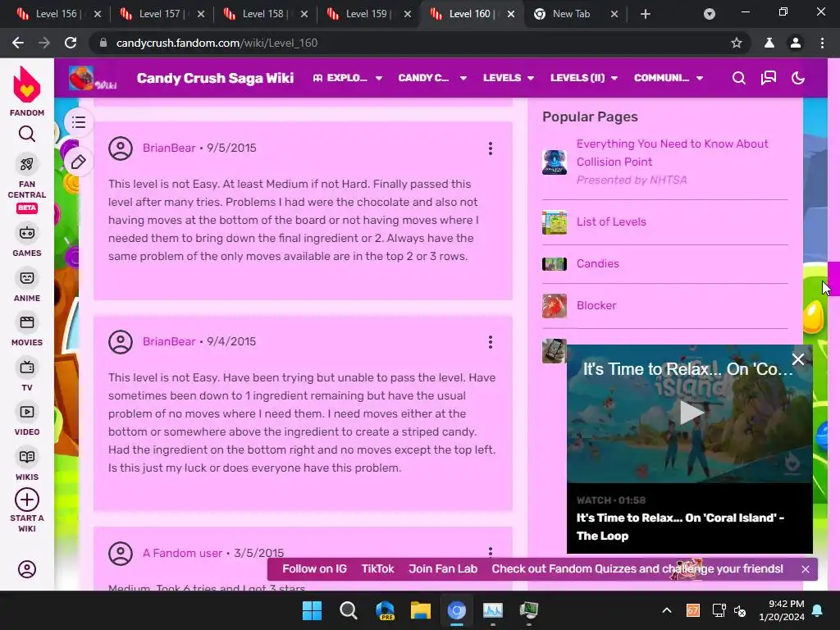The image size is (840, 630).
Task: Reload the page in browser
Action: pyautogui.click(x=71, y=43)
